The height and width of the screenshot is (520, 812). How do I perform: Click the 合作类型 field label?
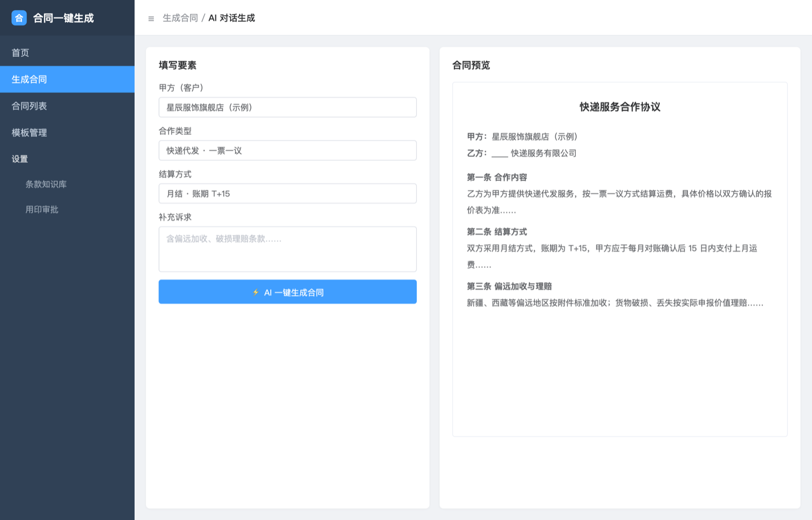tap(175, 131)
